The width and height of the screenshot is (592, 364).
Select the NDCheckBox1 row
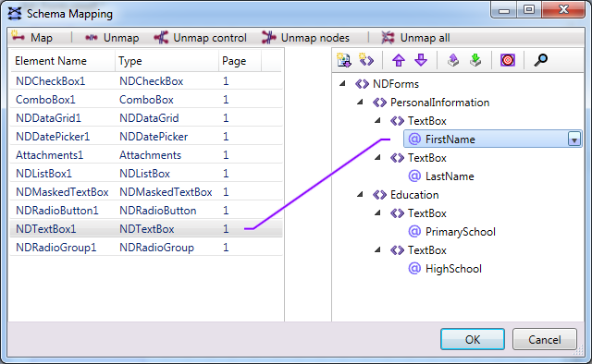pyautogui.click(x=146, y=81)
